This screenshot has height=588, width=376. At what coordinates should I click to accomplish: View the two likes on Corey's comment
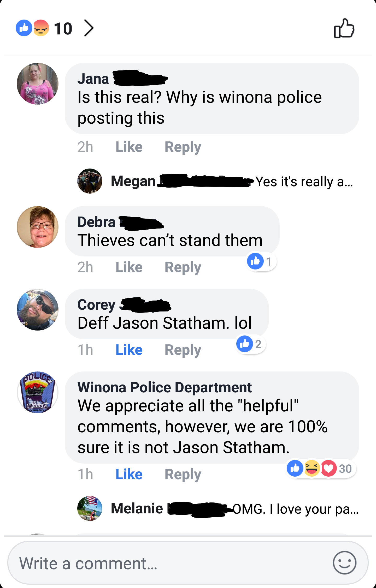click(x=250, y=344)
